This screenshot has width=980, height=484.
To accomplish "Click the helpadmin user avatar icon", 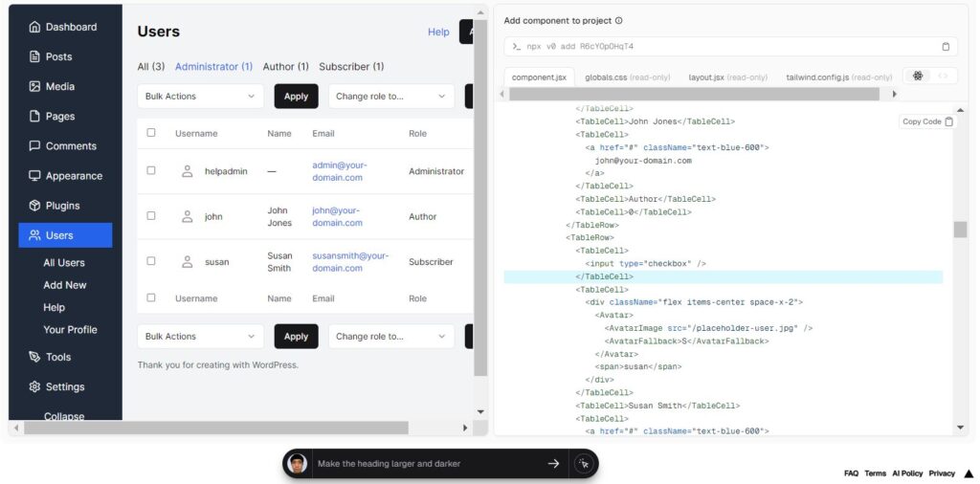I will (x=187, y=171).
